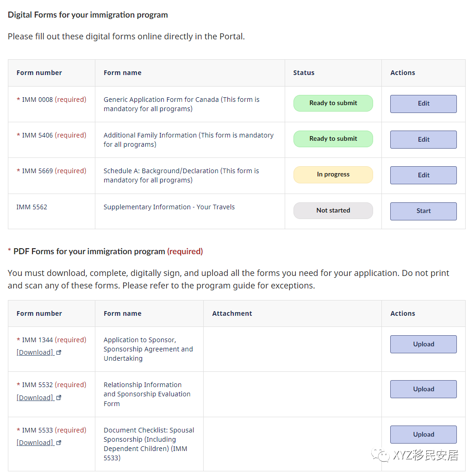This screenshot has width=474, height=476.
Task: Edit the IMM 5406 family information form
Action: (423, 139)
